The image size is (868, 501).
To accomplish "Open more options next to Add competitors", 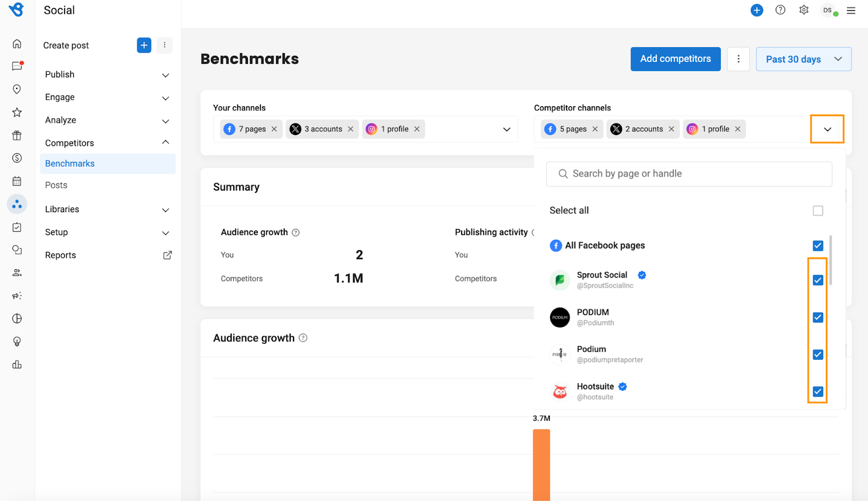I will tap(738, 59).
